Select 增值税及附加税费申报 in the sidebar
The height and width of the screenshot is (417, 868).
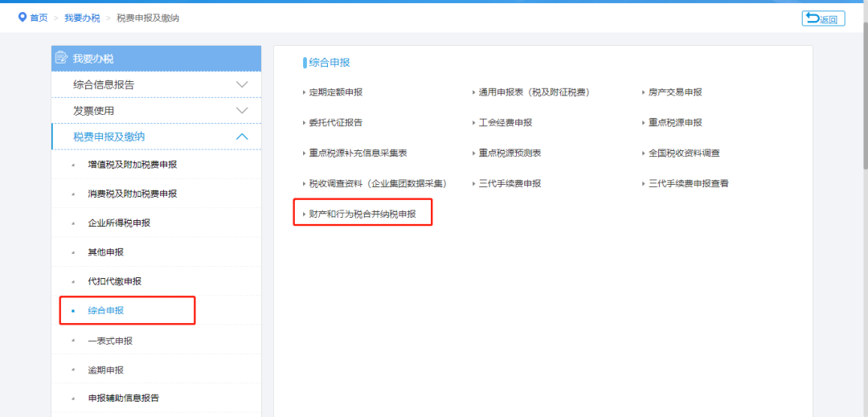tap(133, 164)
